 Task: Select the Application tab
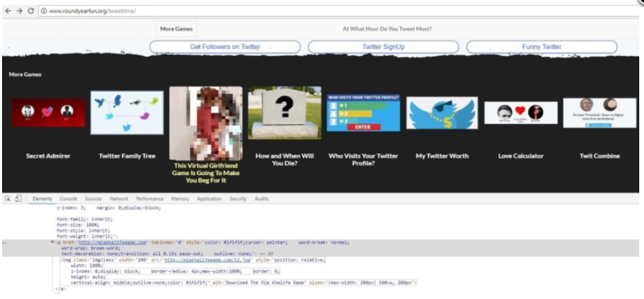[x=209, y=198]
